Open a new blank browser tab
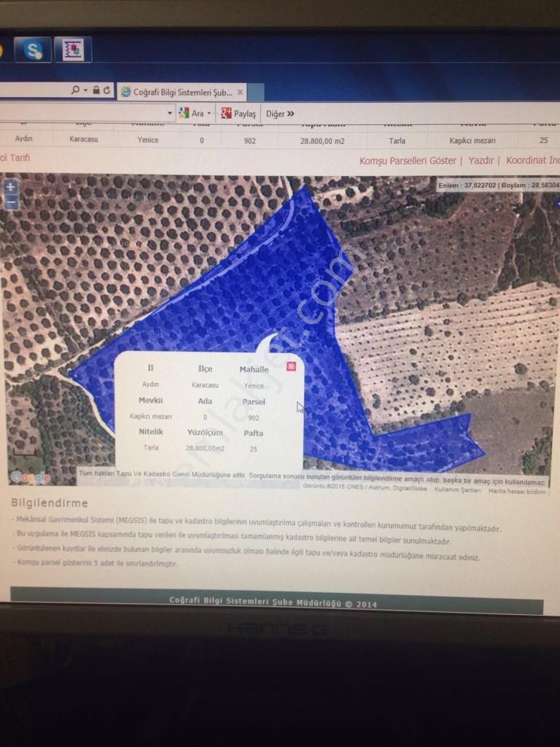Viewport: 560px width, 747px height. coord(255,93)
